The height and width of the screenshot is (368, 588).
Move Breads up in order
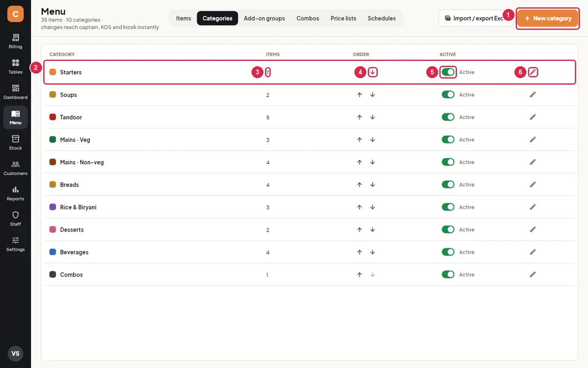(x=359, y=185)
